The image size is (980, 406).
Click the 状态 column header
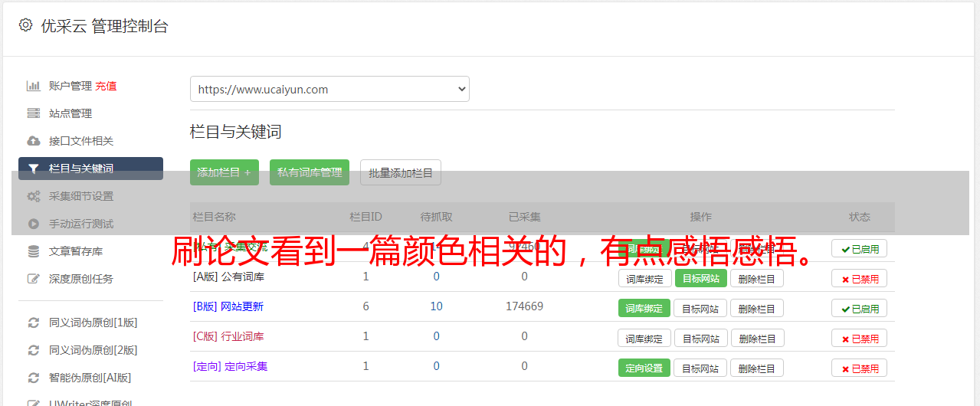coord(860,217)
